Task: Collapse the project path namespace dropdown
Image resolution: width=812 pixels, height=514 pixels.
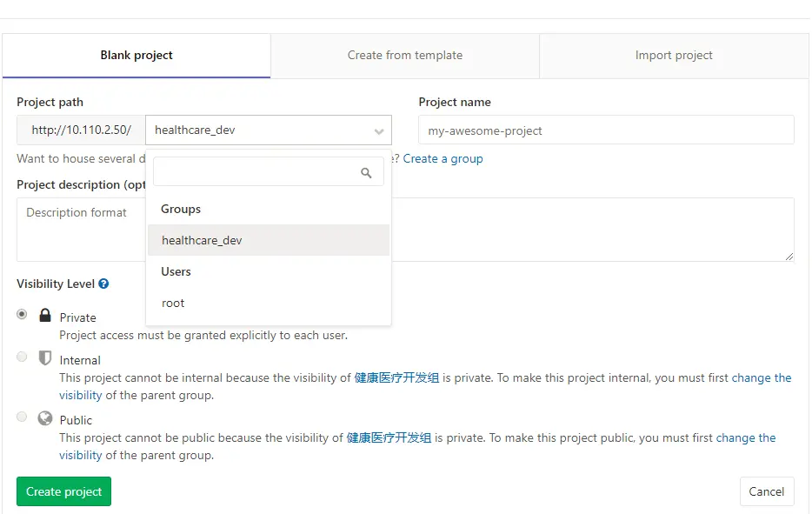Action: [x=378, y=130]
